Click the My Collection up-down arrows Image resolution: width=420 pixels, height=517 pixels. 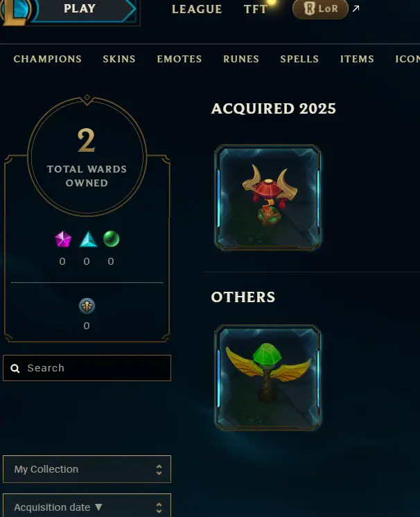pyautogui.click(x=159, y=469)
